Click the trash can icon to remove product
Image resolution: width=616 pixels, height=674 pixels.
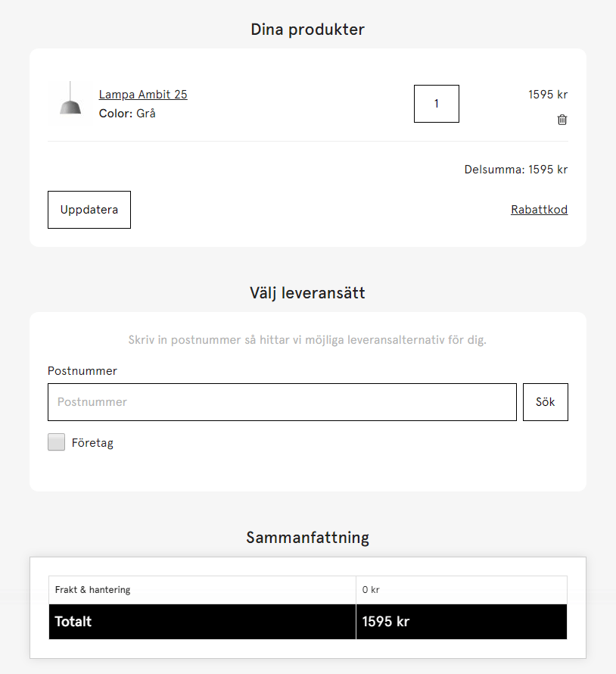[x=562, y=120]
